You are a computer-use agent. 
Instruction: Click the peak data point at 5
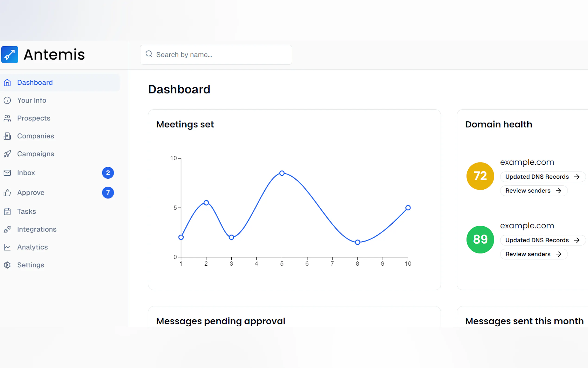pos(282,173)
